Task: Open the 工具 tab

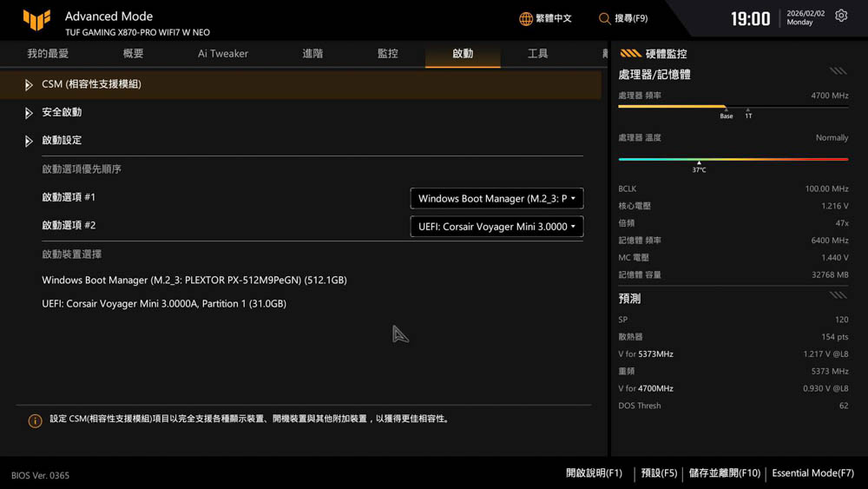Action: click(x=538, y=54)
